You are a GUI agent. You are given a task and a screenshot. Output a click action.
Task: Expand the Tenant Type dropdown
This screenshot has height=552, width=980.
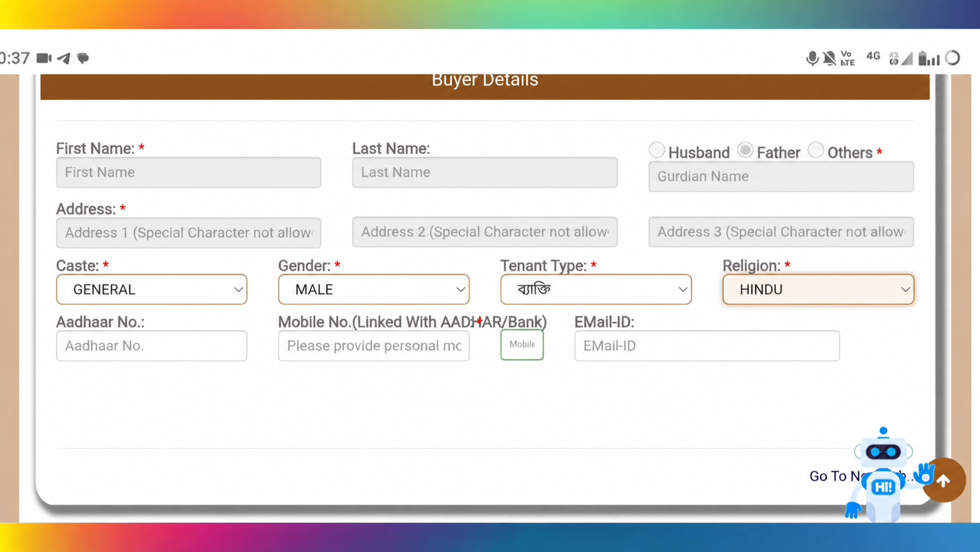point(596,289)
